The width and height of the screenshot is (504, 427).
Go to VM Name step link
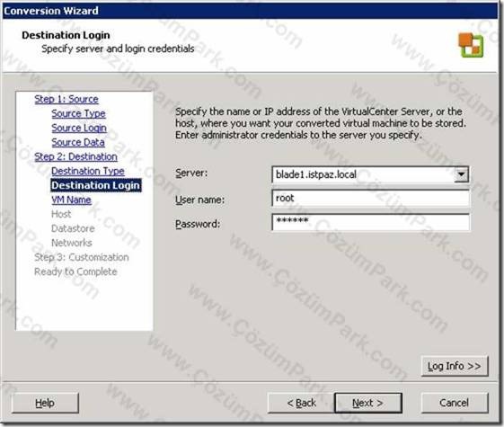pos(71,200)
